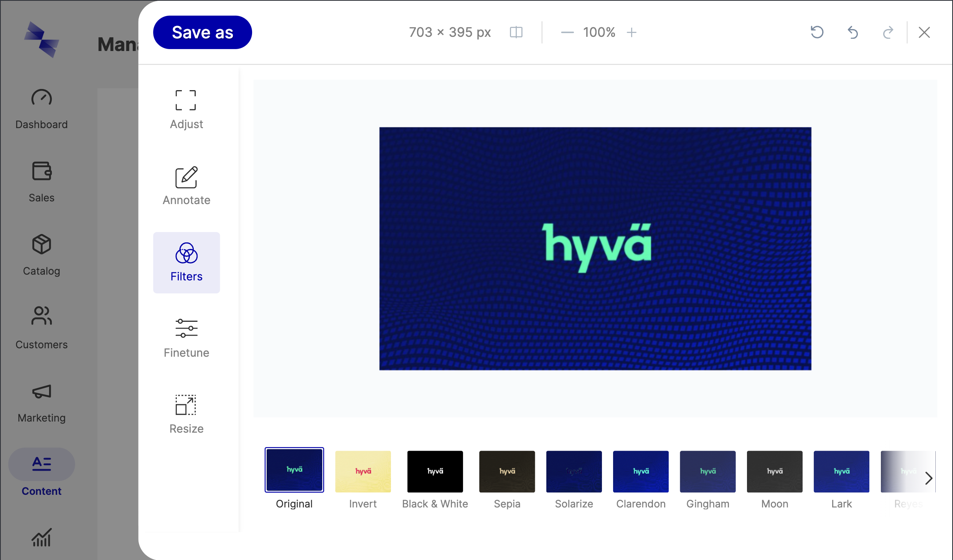This screenshot has width=953, height=560.
Task: Undo the last edit
Action: coord(853,33)
